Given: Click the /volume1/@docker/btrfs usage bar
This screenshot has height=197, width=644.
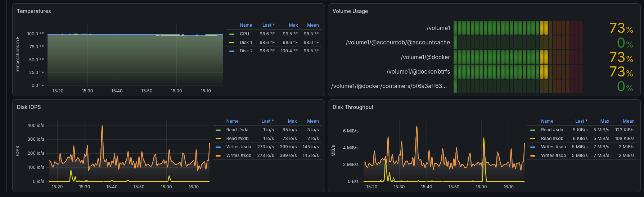Looking at the screenshot, I should (518, 71).
